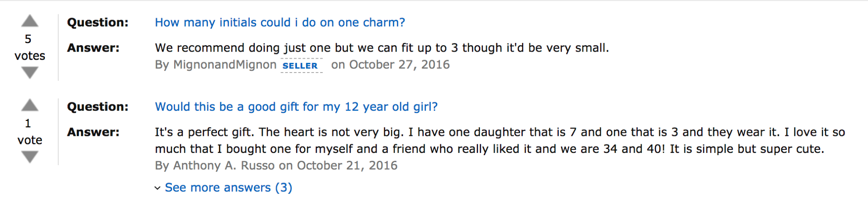Expand See more answers (3)
The width and height of the screenshot is (868, 209).
(228, 188)
